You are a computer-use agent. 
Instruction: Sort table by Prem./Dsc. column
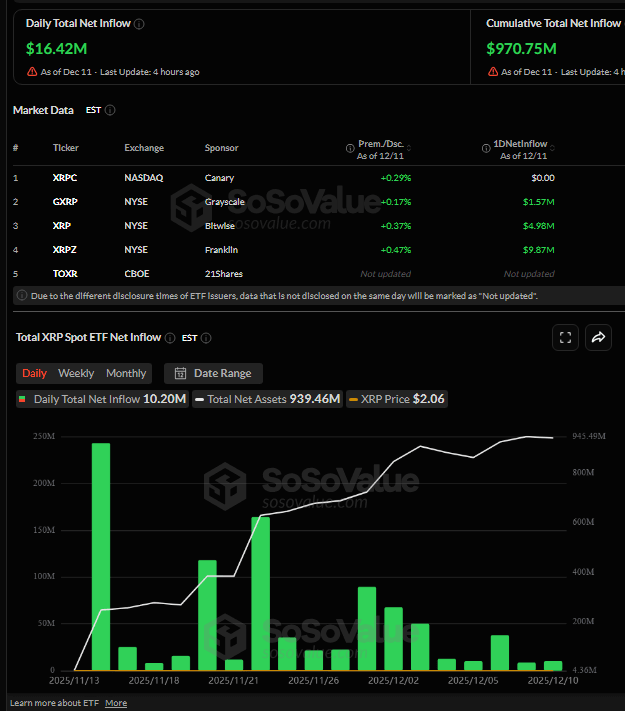[x=384, y=148]
